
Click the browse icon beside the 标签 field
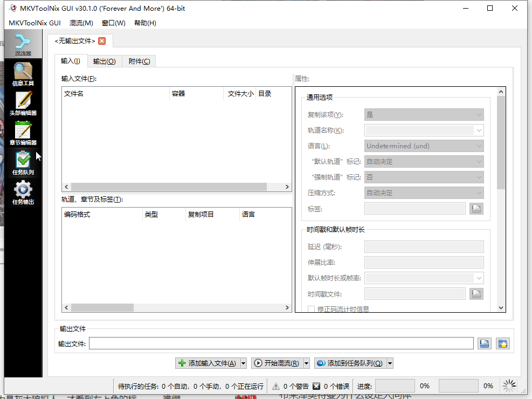tap(476, 208)
